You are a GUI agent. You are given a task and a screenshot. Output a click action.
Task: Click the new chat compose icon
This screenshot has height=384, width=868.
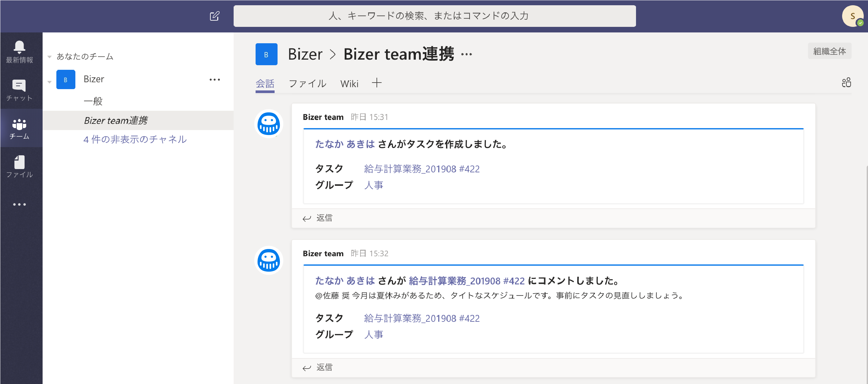coord(215,16)
